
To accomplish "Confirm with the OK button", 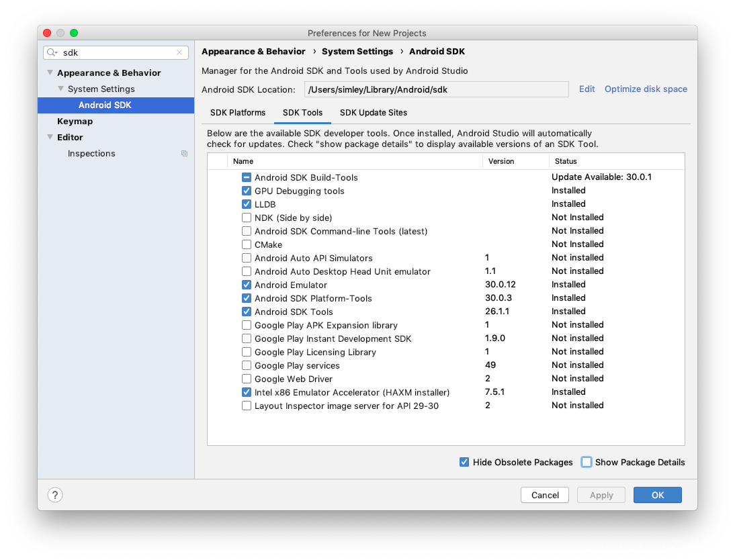I will tap(658, 495).
